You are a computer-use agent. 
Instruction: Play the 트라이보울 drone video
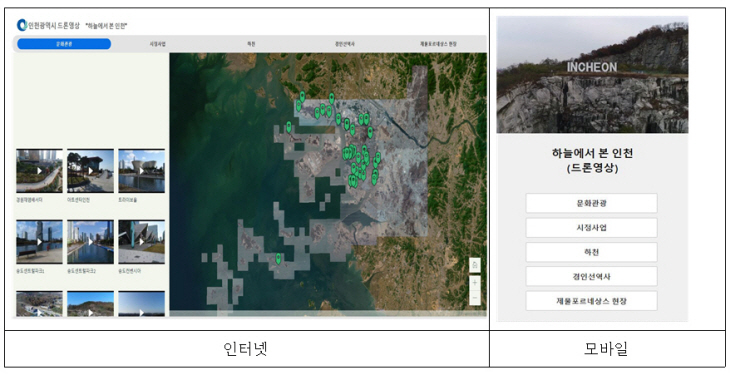pos(142,171)
